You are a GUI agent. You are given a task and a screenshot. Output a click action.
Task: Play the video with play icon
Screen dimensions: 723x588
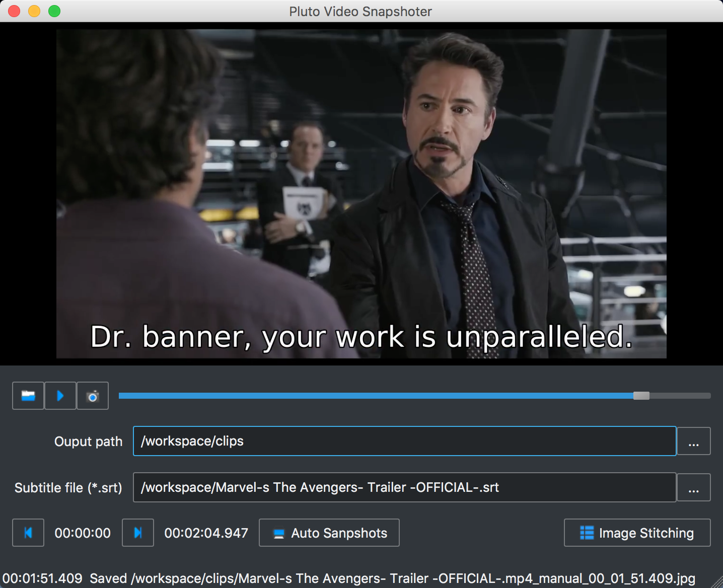coord(60,396)
